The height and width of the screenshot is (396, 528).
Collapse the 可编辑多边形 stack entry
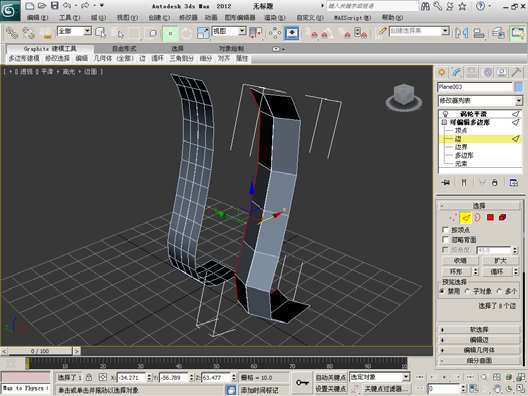coord(444,123)
